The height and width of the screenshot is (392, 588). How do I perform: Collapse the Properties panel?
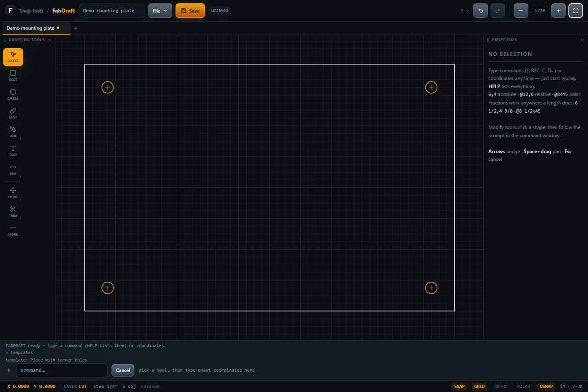(x=582, y=40)
